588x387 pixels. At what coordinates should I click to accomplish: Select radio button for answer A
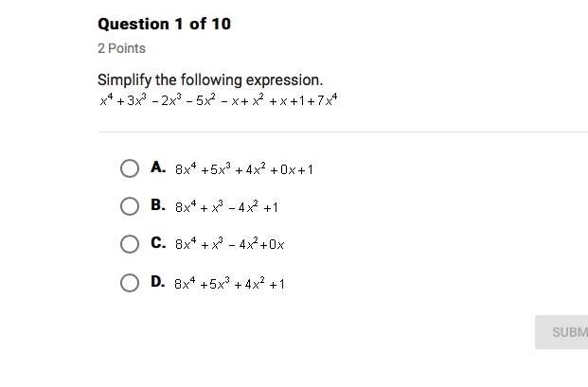130,168
